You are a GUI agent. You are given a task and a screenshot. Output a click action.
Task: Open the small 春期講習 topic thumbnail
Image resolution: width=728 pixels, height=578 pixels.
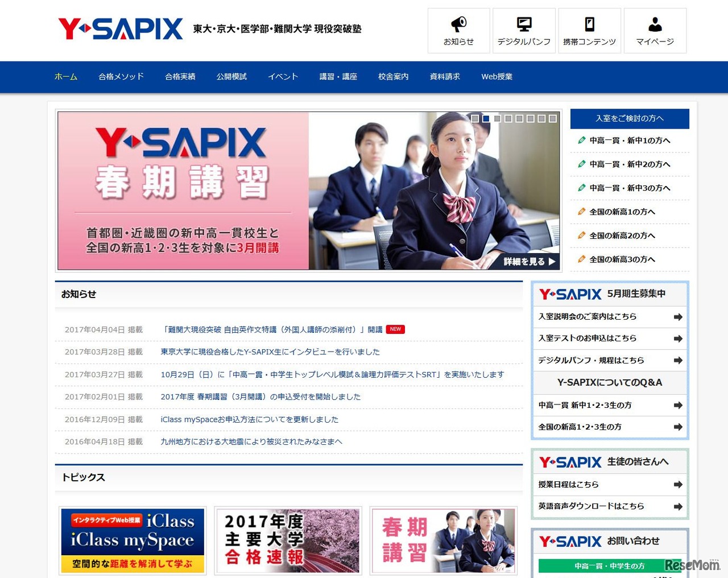tap(444, 541)
